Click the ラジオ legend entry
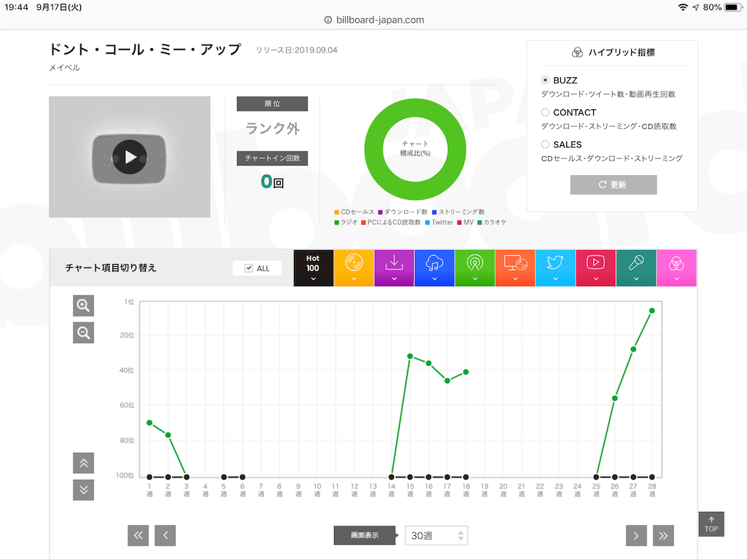The image size is (747, 560). coord(346,222)
